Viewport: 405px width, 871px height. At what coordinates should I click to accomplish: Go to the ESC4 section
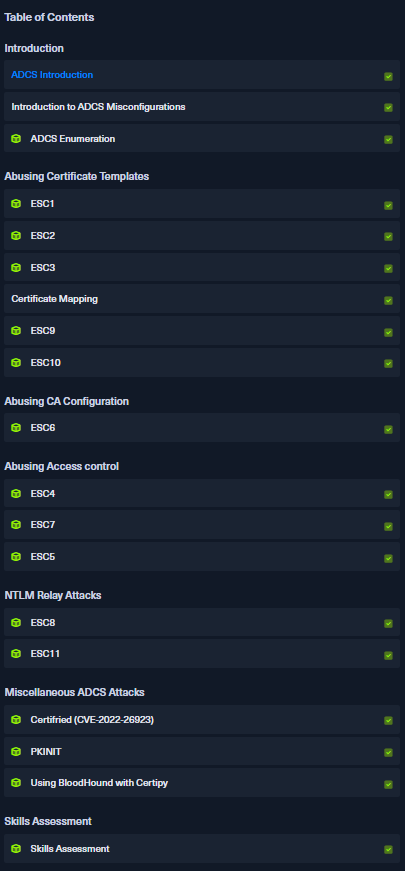(x=202, y=493)
